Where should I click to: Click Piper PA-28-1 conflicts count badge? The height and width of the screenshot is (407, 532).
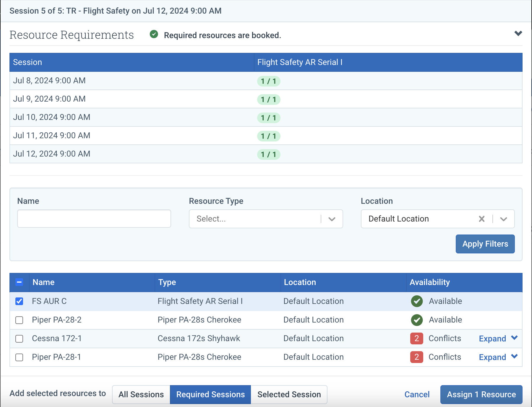tap(417, 357)
